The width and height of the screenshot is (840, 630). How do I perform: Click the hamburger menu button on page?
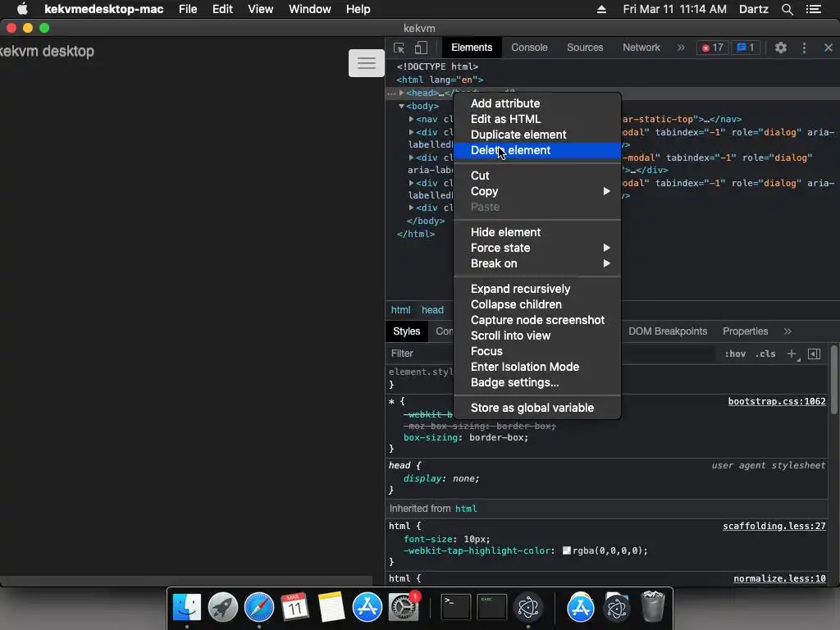click(367, 63)
